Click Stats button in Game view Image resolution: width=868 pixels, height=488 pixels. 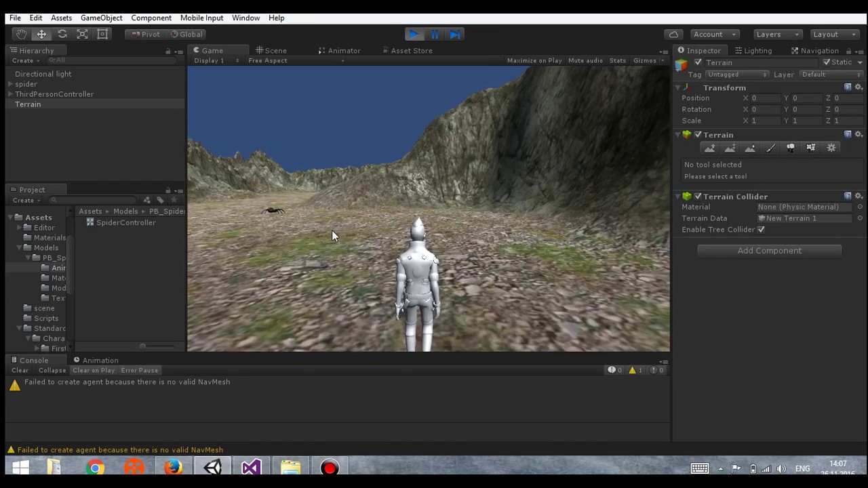tap(617, 60)
